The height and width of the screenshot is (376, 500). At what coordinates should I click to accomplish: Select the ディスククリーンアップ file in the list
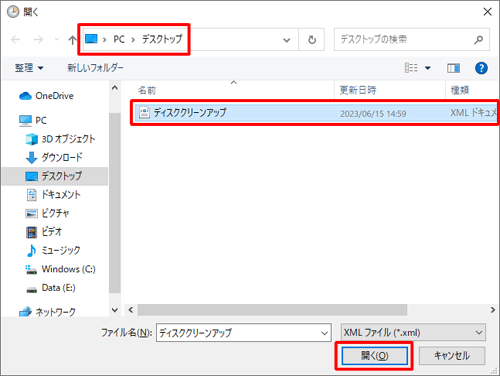pyautogui.click(x=315, y=113)
